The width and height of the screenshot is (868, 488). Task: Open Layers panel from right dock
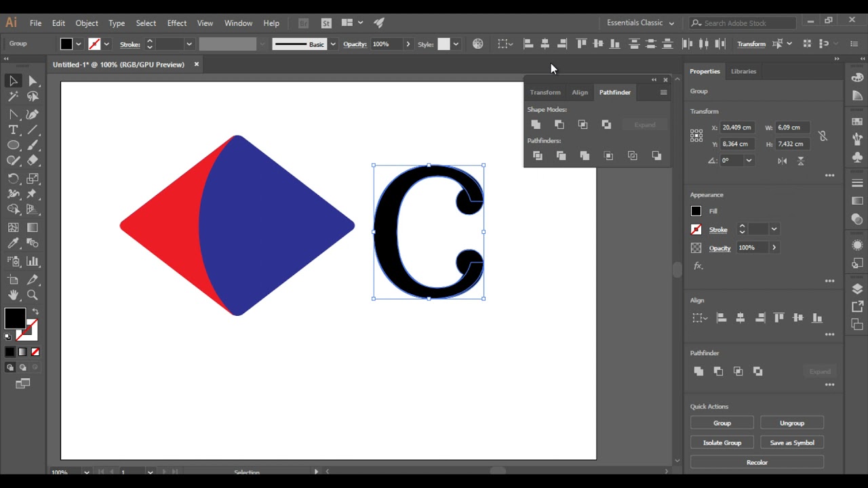(x=857, y=289)
